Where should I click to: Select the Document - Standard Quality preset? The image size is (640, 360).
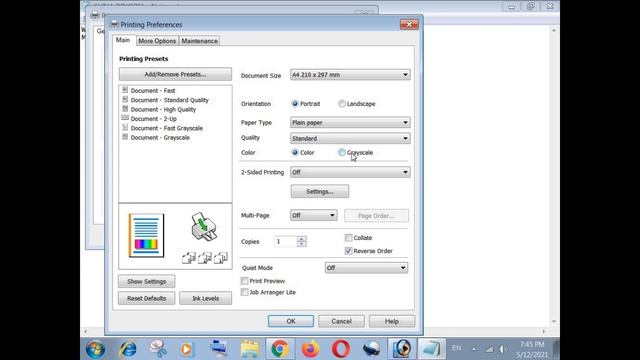pos(169,100)
